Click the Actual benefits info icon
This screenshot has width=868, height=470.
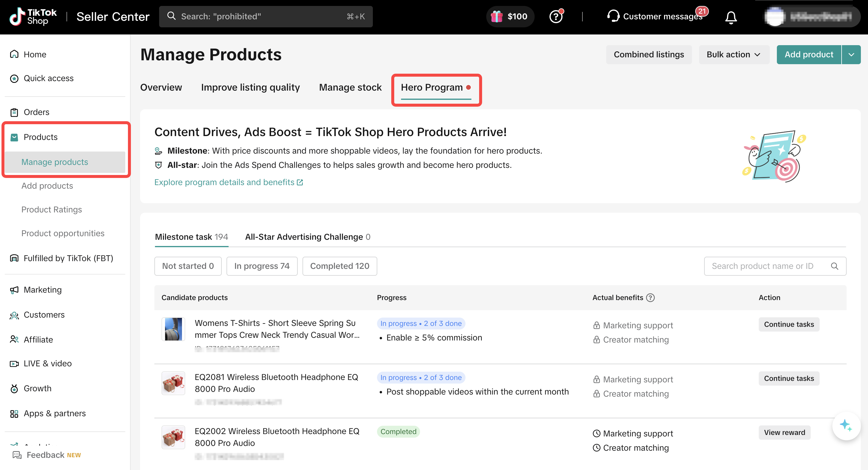click(650, 297)
